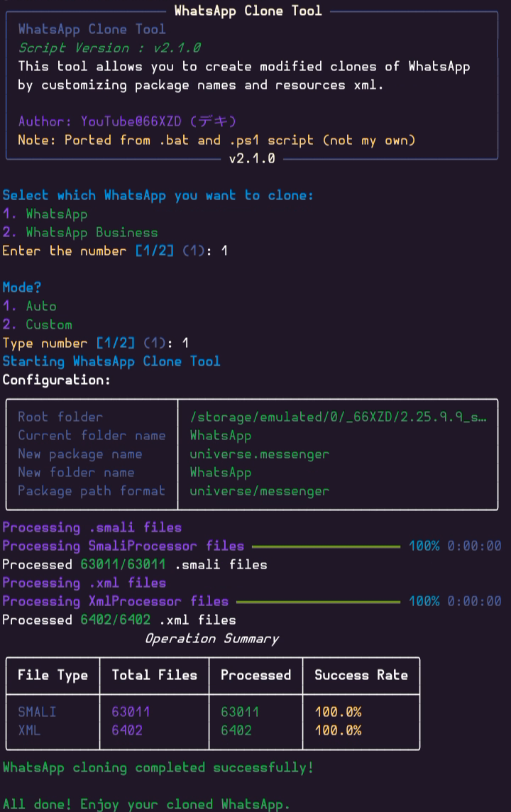
Task: Click the 'Processed 63011/63011 .smali files' line
Action: coord(135,564)
